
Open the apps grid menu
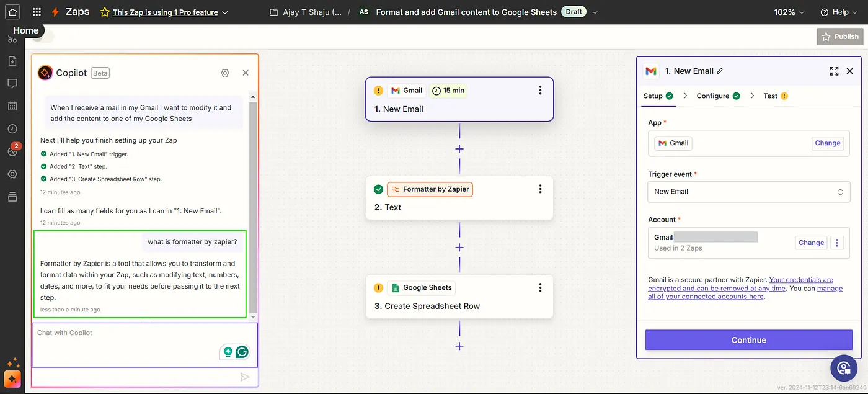coord(37,12)
